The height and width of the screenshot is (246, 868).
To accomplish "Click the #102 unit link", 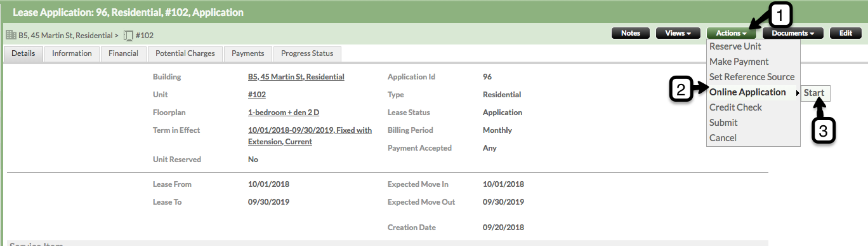I will click(257, 95).
